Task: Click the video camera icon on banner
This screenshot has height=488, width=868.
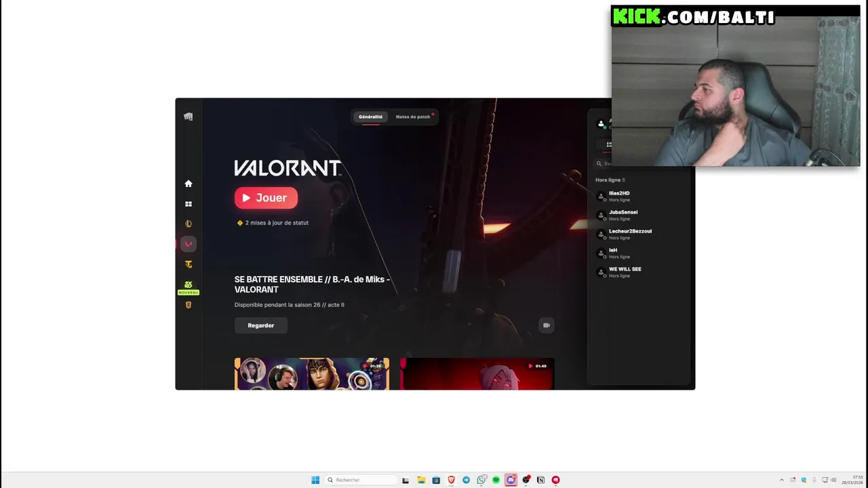Action: (547, 325)
